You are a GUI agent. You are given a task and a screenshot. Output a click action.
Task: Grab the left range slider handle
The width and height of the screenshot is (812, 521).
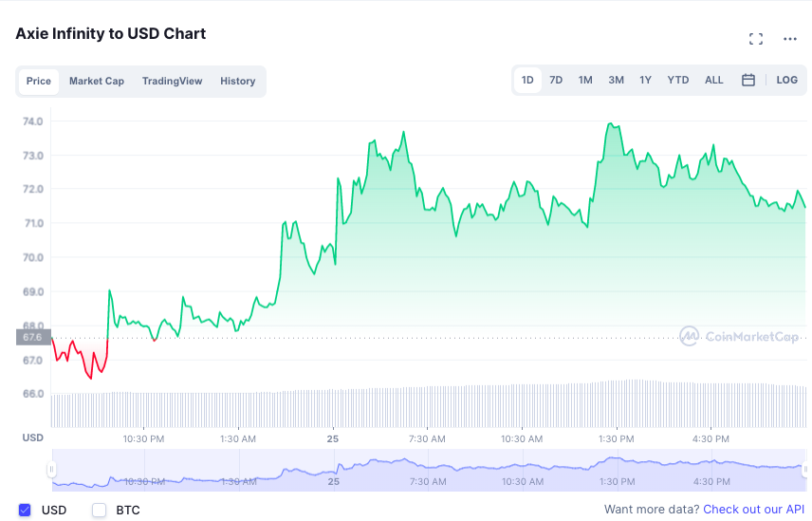coord(51,469)
